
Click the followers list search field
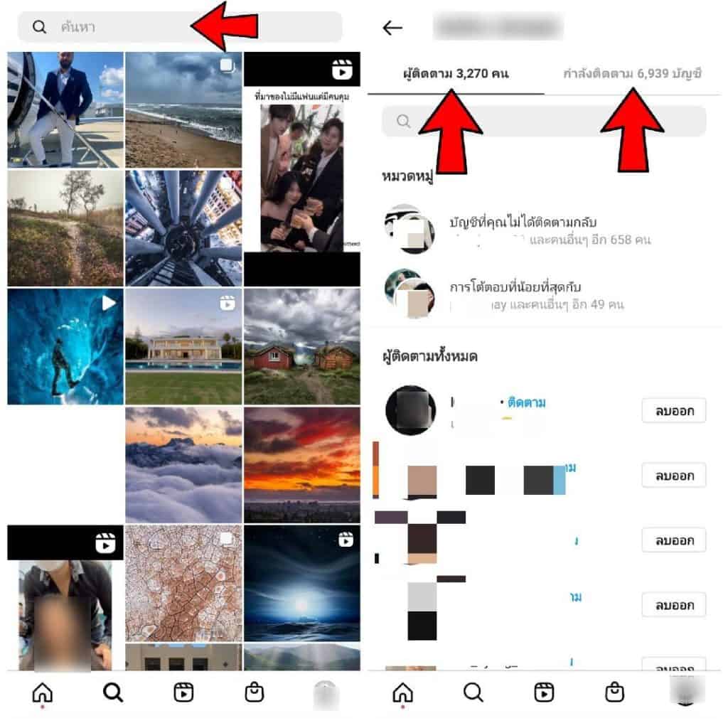544,121
